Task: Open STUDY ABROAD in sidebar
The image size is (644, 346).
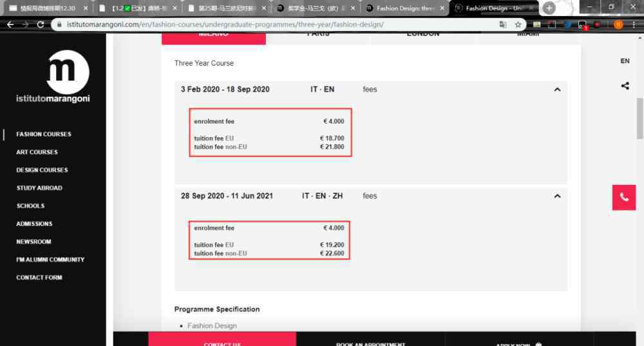Action: tap(39, 187)
